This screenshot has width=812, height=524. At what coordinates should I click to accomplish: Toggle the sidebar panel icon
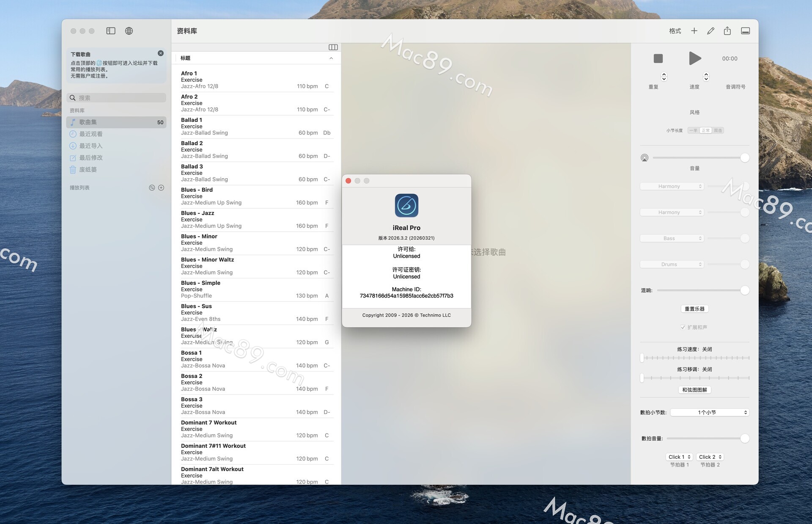[111, 31]
